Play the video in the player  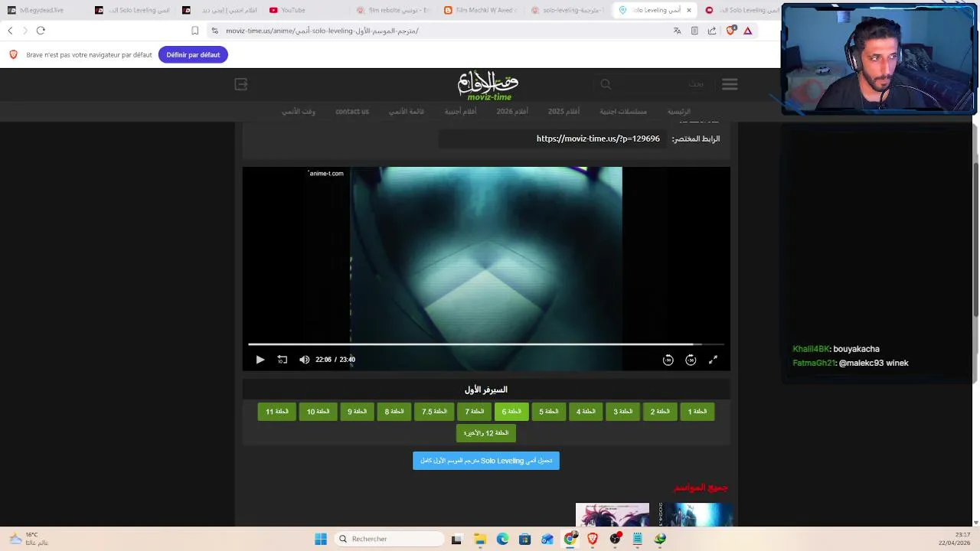(260, 360)
